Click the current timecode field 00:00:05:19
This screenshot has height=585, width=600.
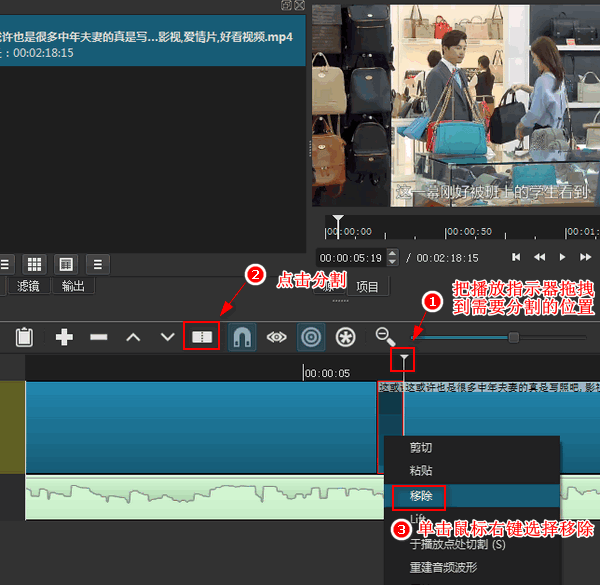[351, 258]
